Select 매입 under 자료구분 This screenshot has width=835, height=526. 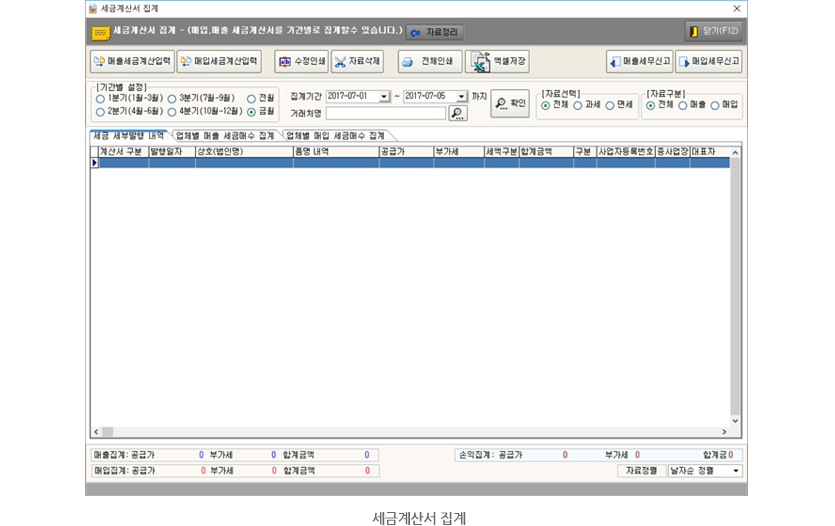715,105
